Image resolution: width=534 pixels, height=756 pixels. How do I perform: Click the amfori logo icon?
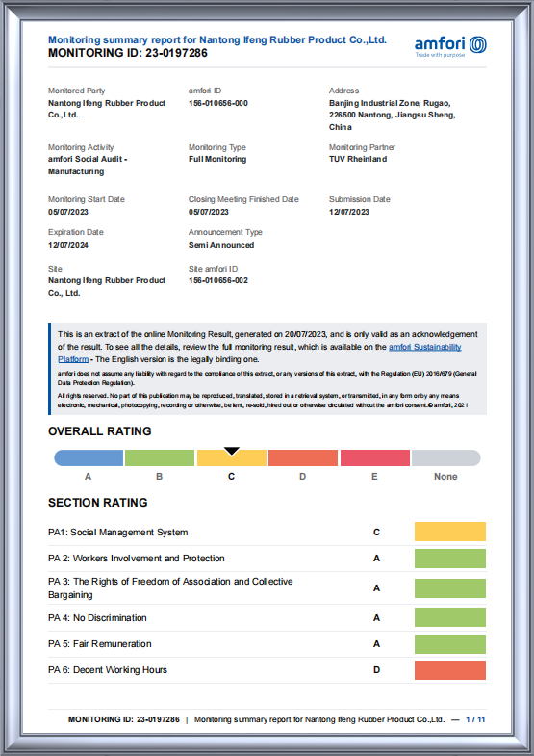[477, 44]
